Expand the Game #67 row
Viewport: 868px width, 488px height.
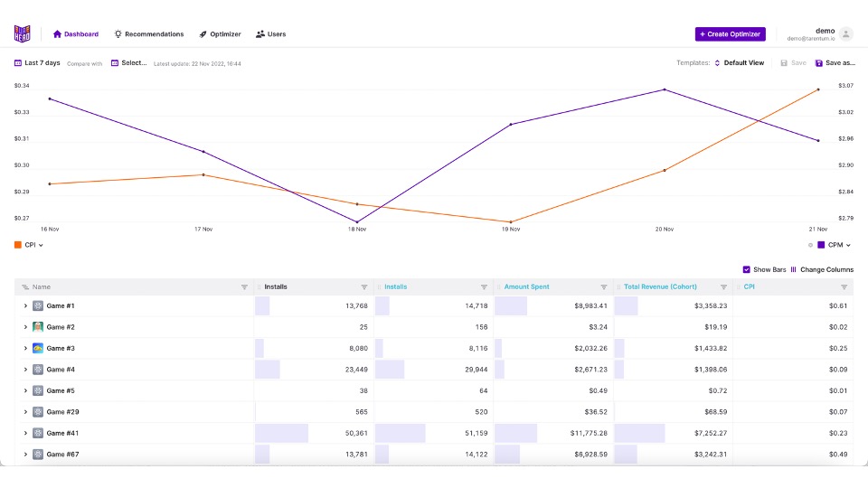[x=25, y=455]
